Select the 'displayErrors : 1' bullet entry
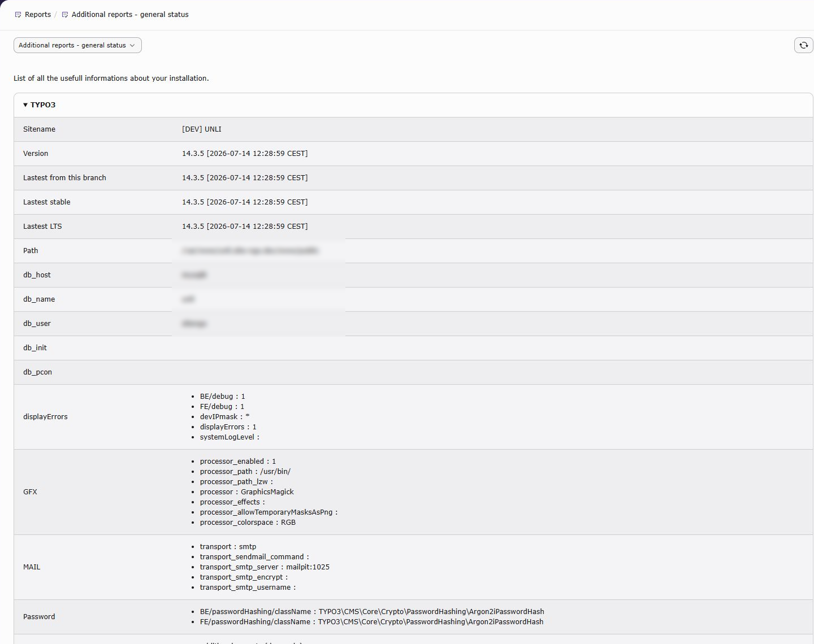The height and width of the screenshot is (644, 814). click(228, 427)
